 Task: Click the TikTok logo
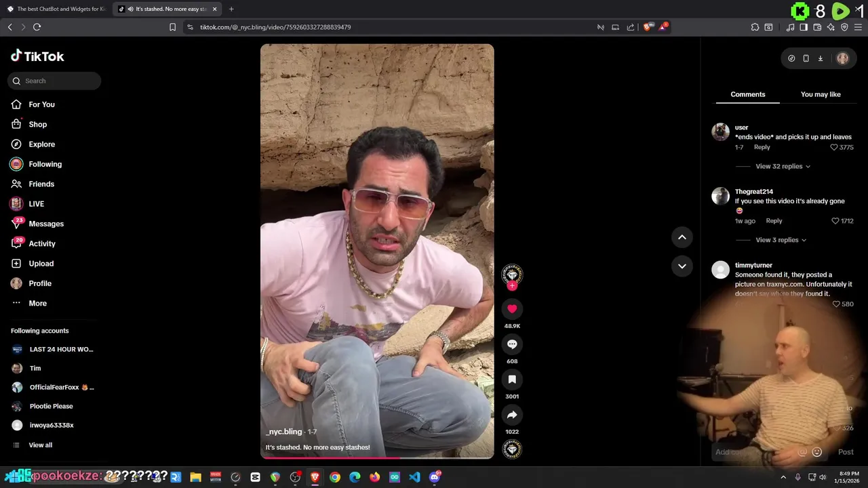[x=37, y=56]
